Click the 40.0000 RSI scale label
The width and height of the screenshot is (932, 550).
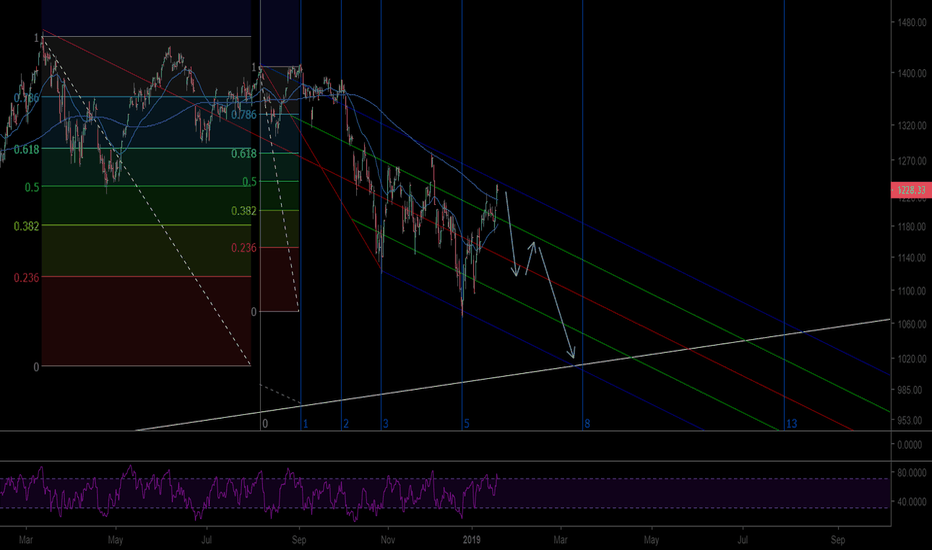[x=912, y=502]
